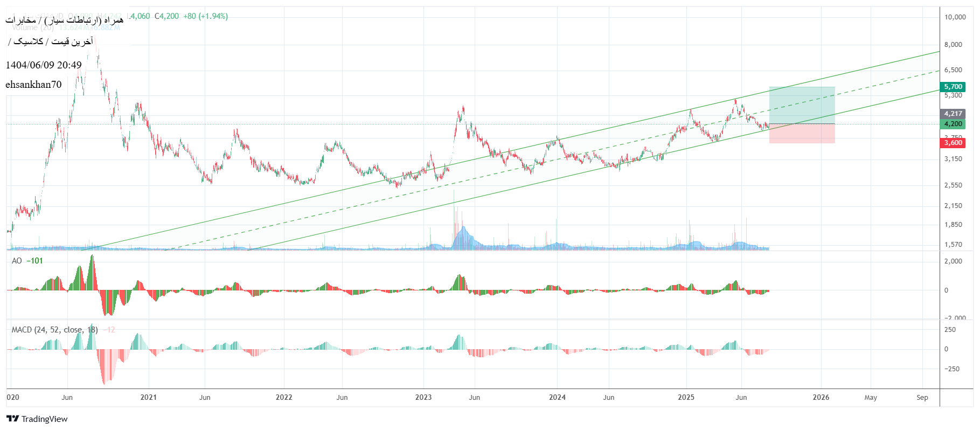The height and width of the screenshot is (430, 980).
Task: Click the green take-profit zone box
Action: click(x=802, y=105)
